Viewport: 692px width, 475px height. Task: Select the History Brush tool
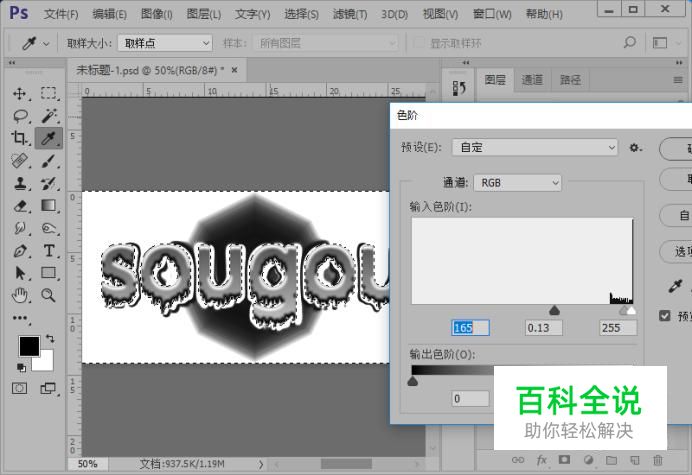tap(49, 183)
